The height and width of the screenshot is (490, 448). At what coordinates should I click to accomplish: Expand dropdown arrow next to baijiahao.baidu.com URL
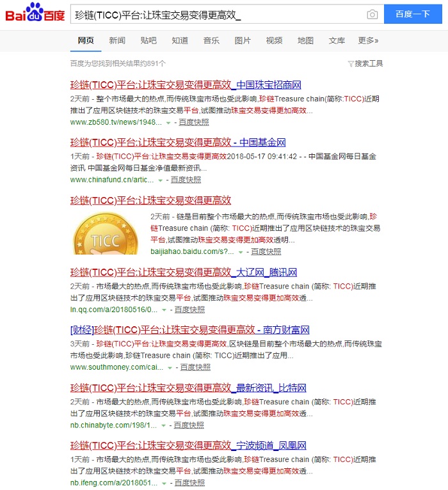(241, 253)
